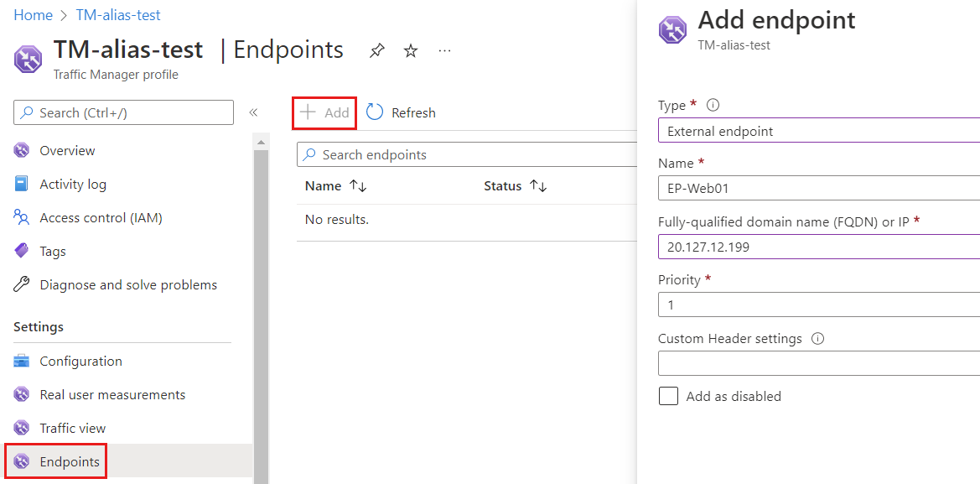980x484 pixels.
Task: Pin the TM-alias-test blade
Action: 377,50
